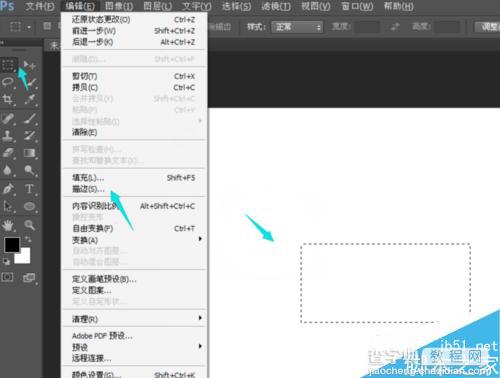This screenshot has width=500, height=378.
Task: Select the Brush tool
Action: 30,118
